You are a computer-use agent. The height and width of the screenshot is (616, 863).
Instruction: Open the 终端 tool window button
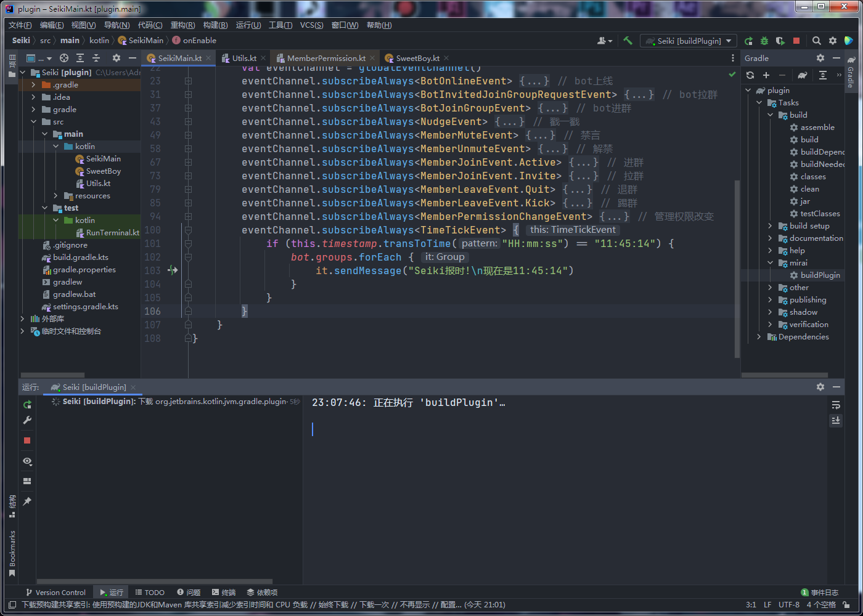click(x=224, y=592)
